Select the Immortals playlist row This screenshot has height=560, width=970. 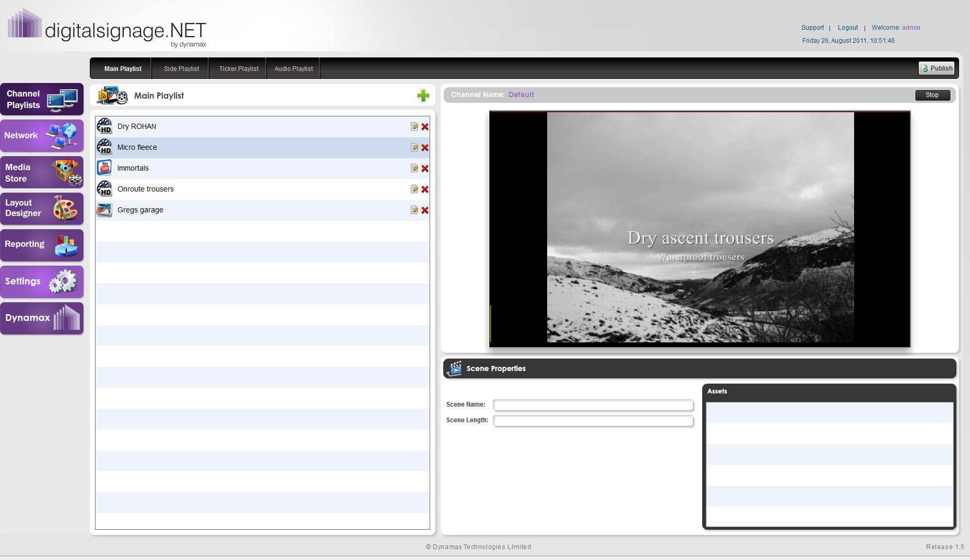pyautogui.click(x=263, y=169)
